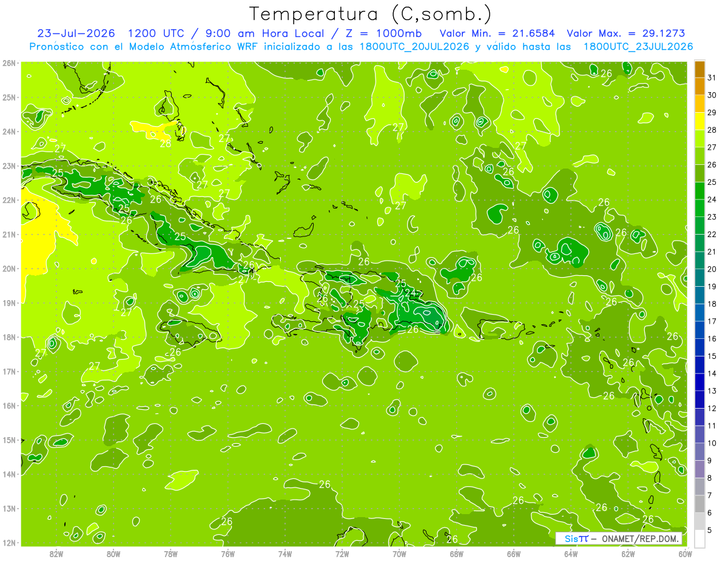Screen dimensions: 728x562
Task: Click the "Valor Min. = 21.6584" value
Action: [497, 33]
